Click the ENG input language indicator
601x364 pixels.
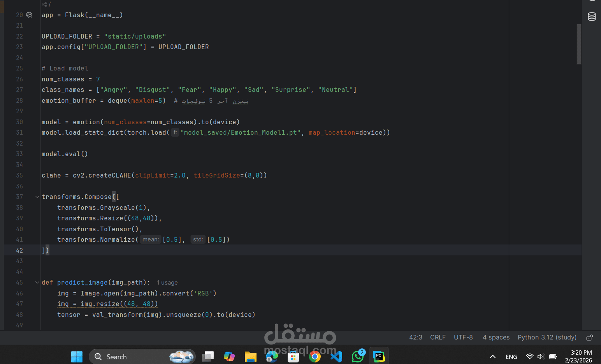511,357
